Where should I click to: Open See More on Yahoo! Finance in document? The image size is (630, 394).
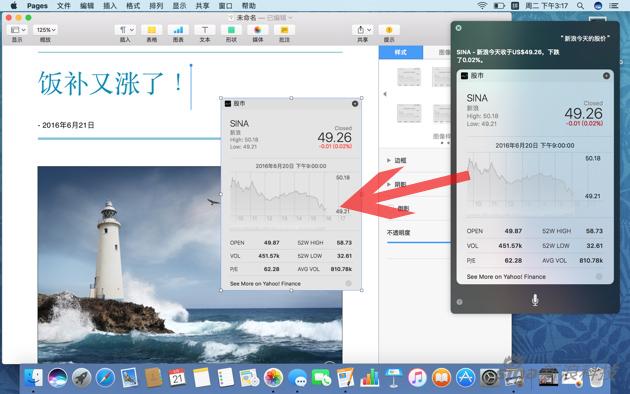tap(265, 284)
